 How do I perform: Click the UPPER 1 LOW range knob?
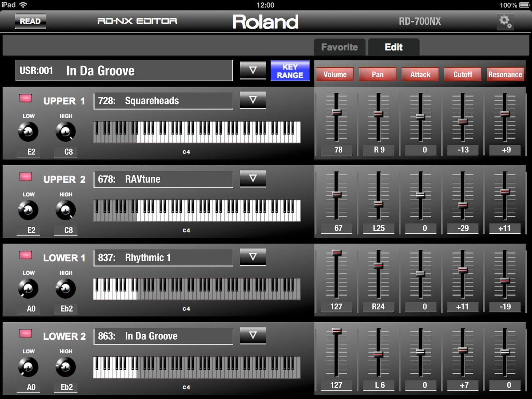click(x=28, y=132)
